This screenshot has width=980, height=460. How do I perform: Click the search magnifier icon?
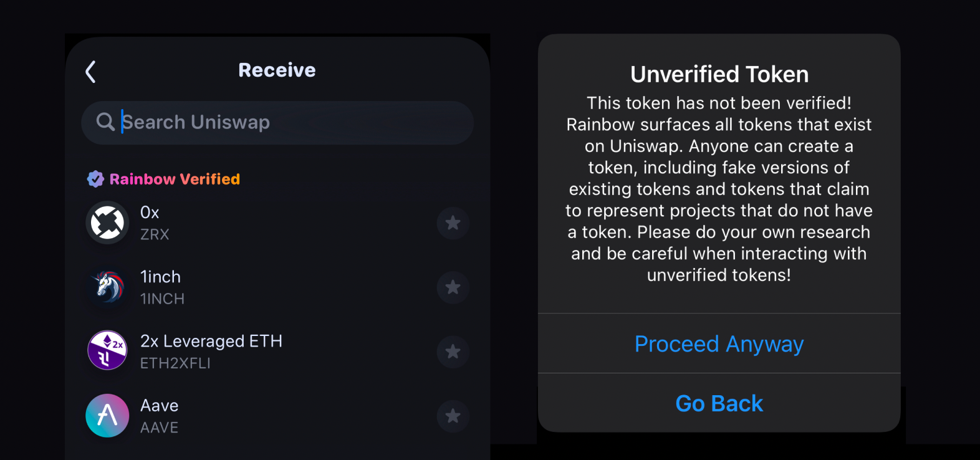point(105,122)
